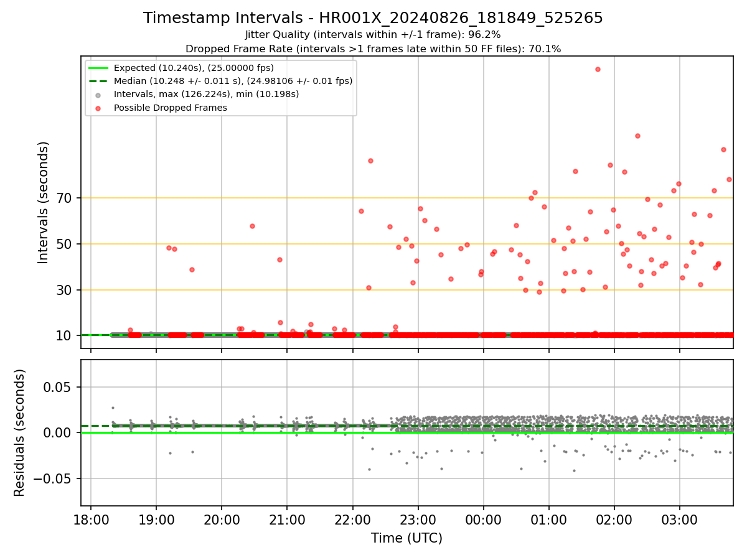Click the highest red dropped-frame point near 01:45
Screen dimensions: 747x560
click(x=598, y=69)
